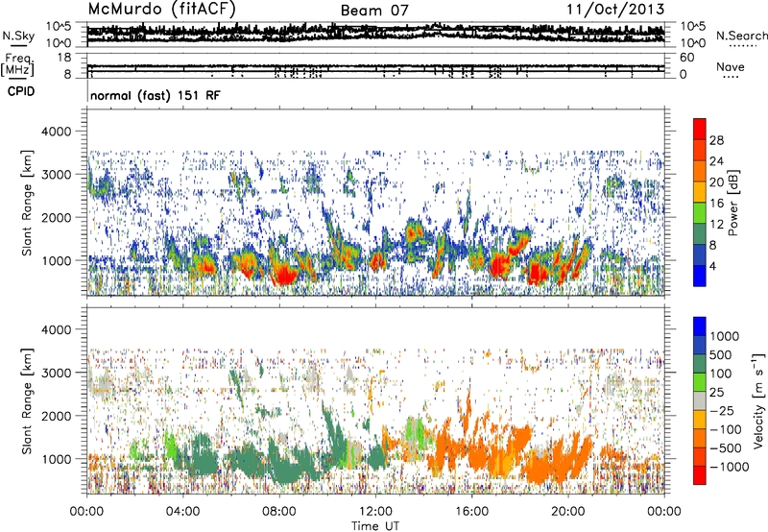Select the Freq. [MHz] axis label
Screen dimensions: 768x532
19,65
